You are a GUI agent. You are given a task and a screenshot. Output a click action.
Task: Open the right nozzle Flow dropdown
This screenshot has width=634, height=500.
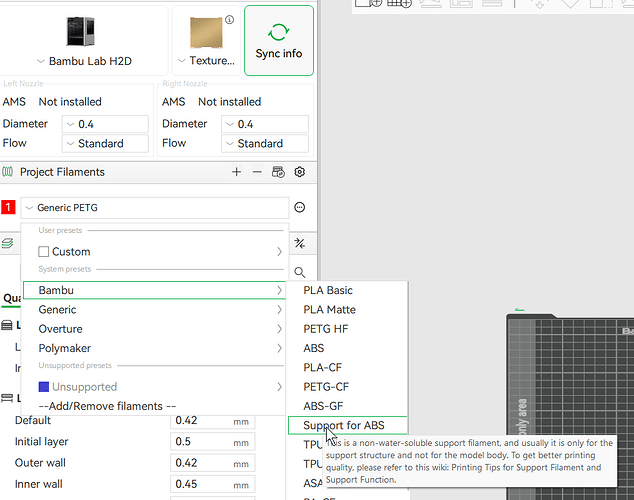tap(264, 143)
